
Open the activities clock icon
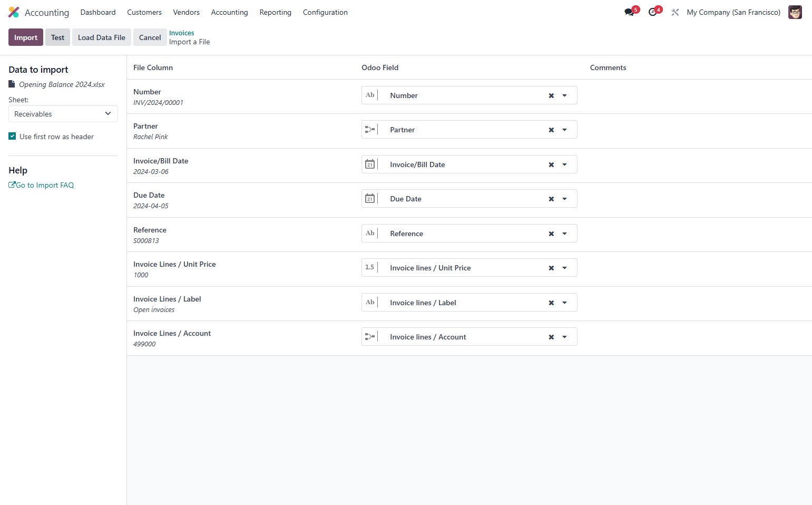pyautogui.click(x=653, y=12)
